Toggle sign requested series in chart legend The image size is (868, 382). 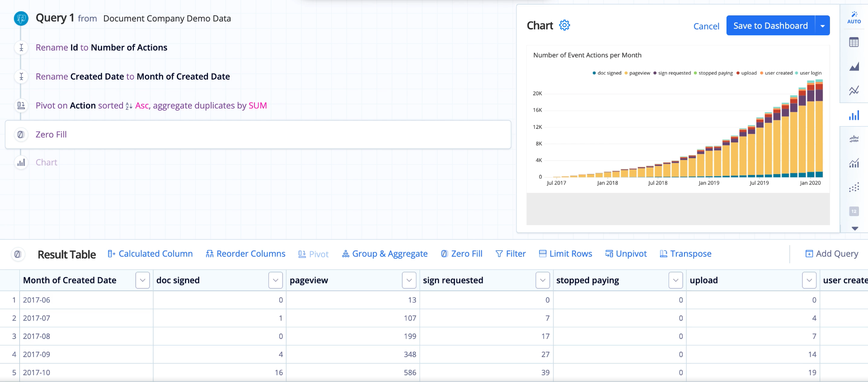pyautogui.click(x=672, y=73)
